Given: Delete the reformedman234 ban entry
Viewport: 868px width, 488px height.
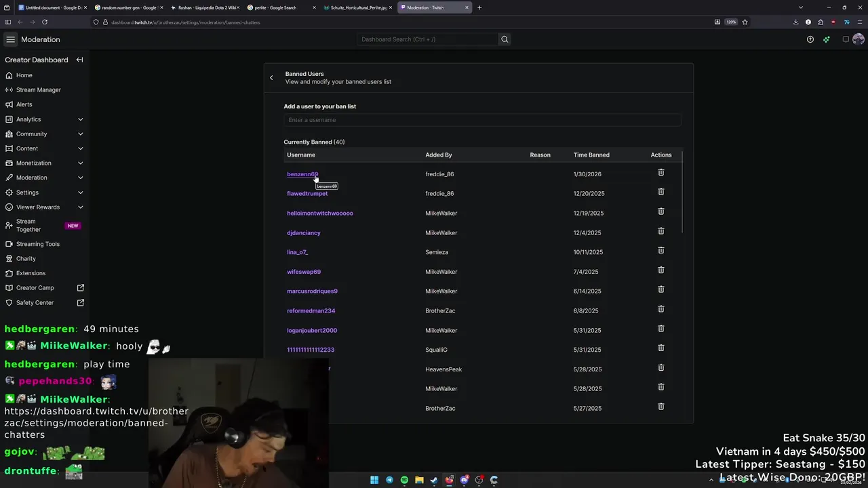Looking at the screenshot, I should pos(661,309).
